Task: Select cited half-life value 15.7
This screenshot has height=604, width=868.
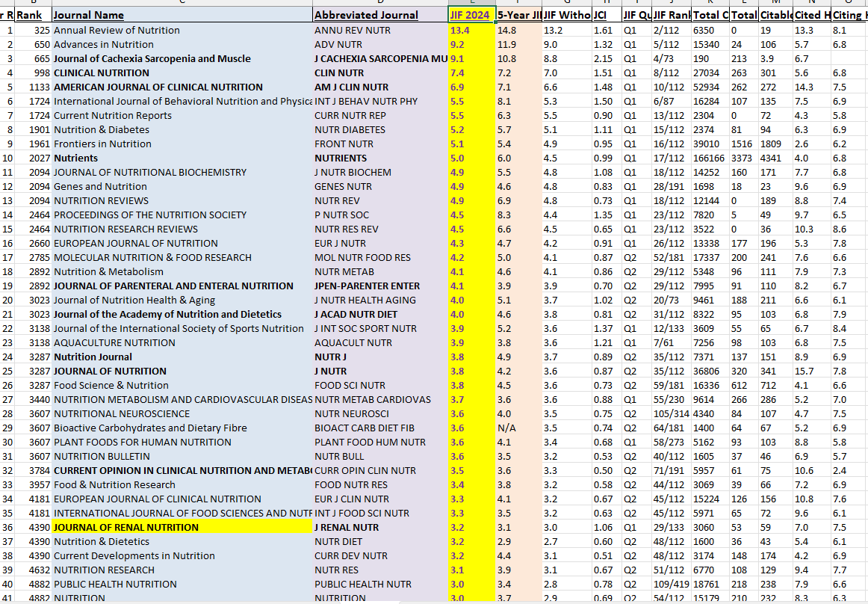Action: point(811,372)
